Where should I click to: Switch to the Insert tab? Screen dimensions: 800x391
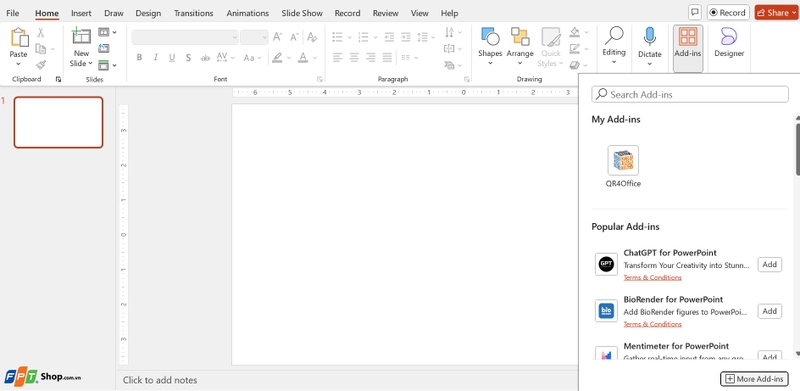[81, 13]
